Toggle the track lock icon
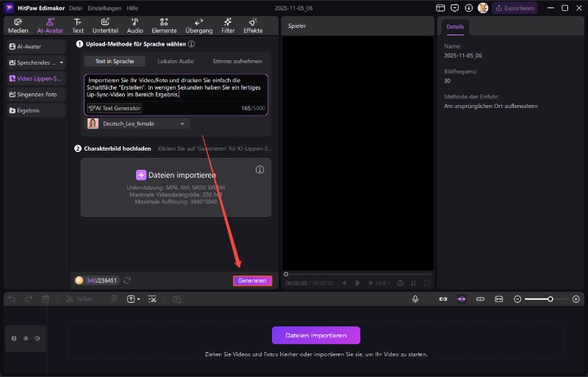The image size is (588, 377). (x=14, y=338)
